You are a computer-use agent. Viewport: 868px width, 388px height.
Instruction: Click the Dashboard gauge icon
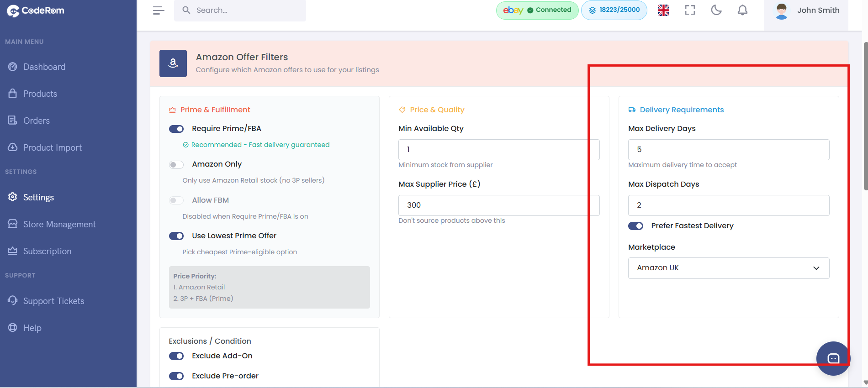pos(13,67)
